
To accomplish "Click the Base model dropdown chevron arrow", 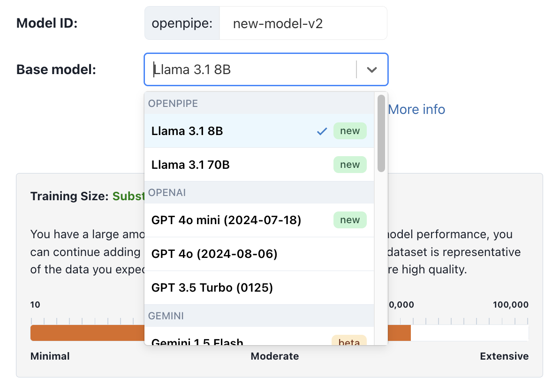I will (372, 70).
